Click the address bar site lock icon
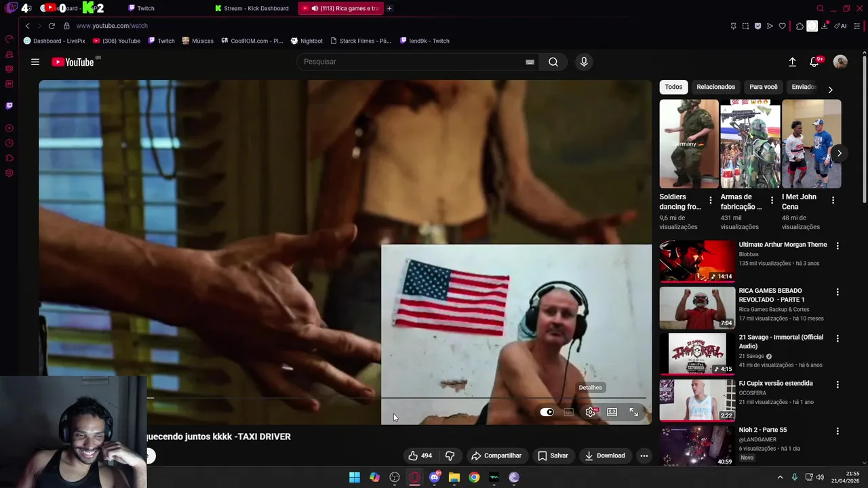Viewport: 868px width, 488px height. click(66, 26)
